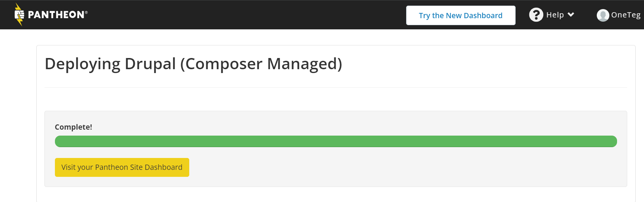Click the word Drupal in the heading
This screenshot has height=202, width=644.
click(x=150, y=64)
